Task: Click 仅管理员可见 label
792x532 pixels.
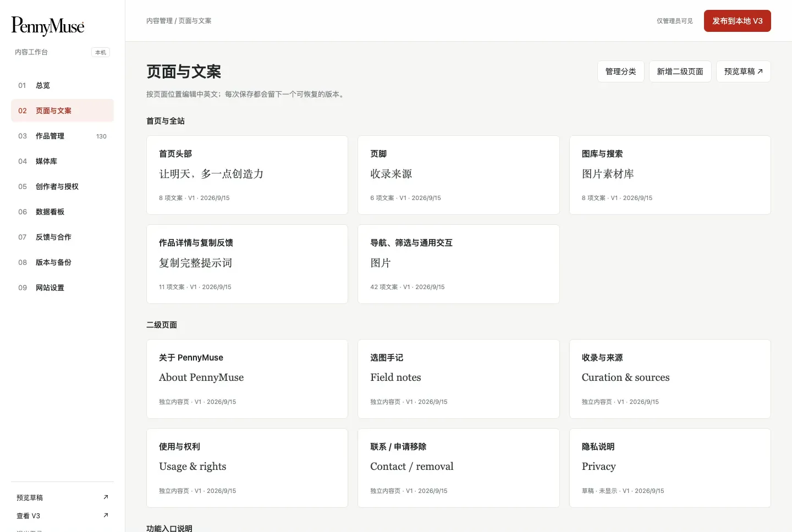Action: [674, 21]
